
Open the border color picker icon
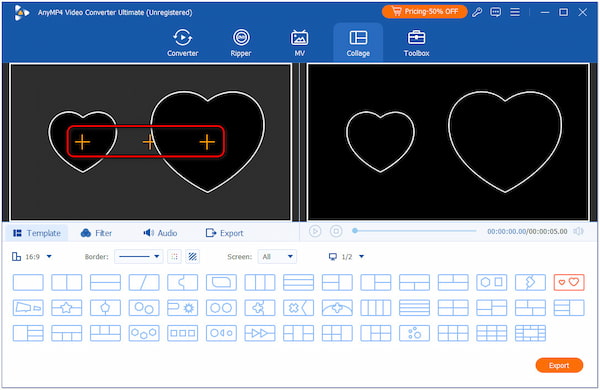(x=174, y=256)
